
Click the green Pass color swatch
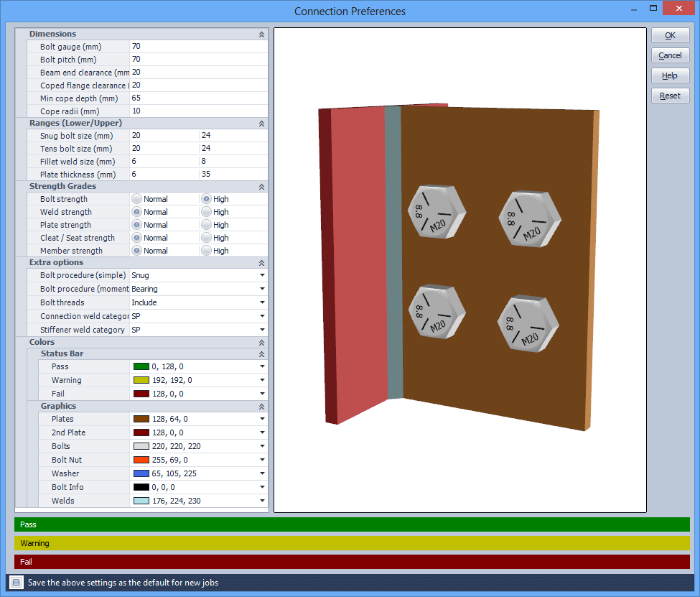(141, 366)
